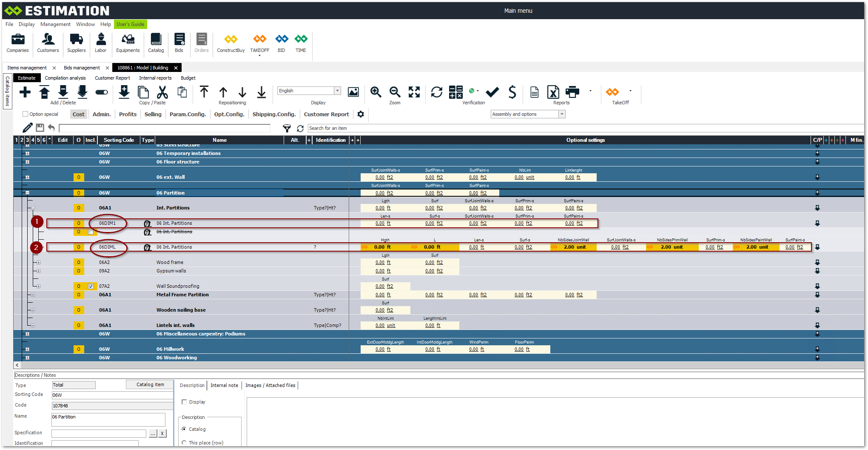The image size is (868, 450).
Task: Click the Zoom in magnifier
Action: pyautogui.click(x=376, y=92)
